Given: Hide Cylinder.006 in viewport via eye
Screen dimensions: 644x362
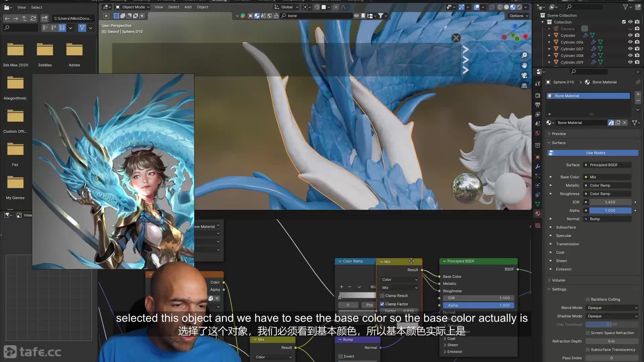Looking at the screenshot, I should click(630, 42).
